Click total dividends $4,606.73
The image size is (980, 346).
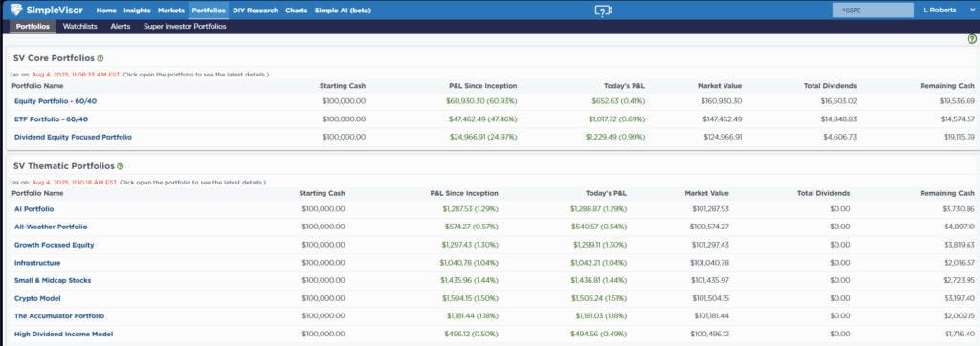(x=840, y=137)
